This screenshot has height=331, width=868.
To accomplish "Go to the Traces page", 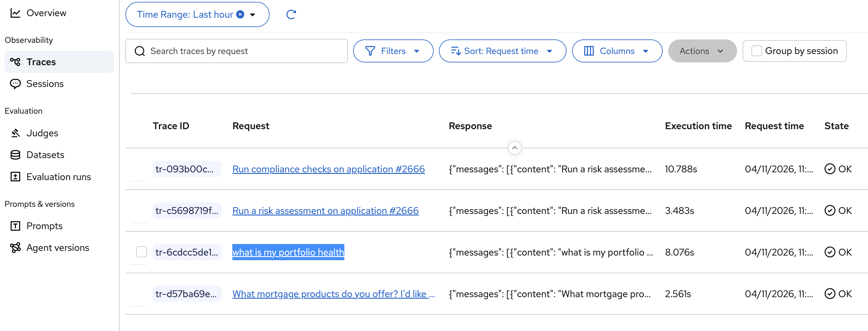I will pyautogui.click(x=41, y=62).
